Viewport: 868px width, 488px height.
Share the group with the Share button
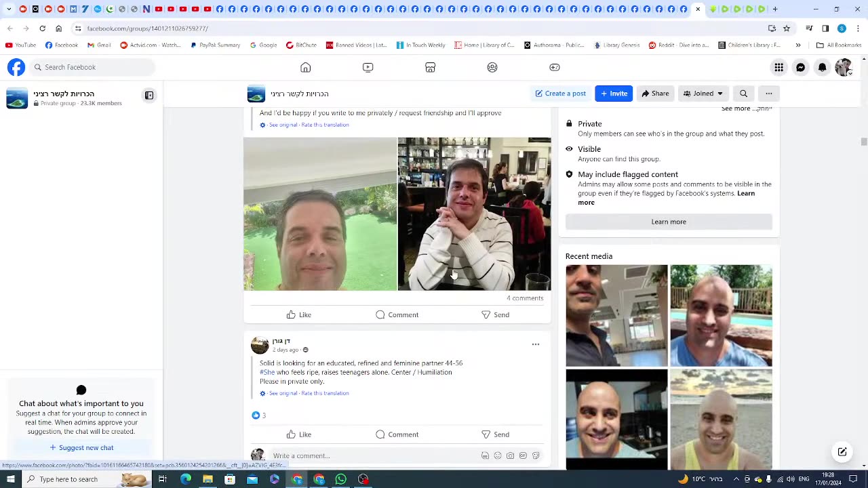click(655, 94)
